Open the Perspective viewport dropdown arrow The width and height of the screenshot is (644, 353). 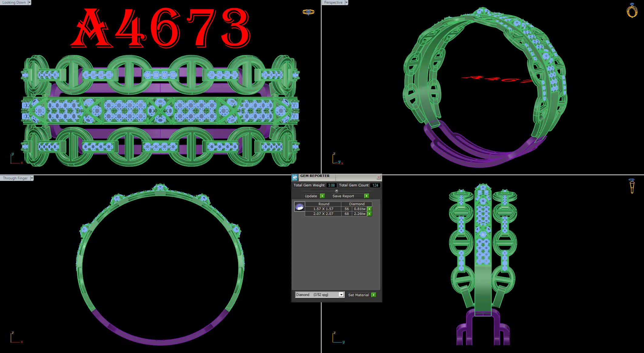coord(346,2)
